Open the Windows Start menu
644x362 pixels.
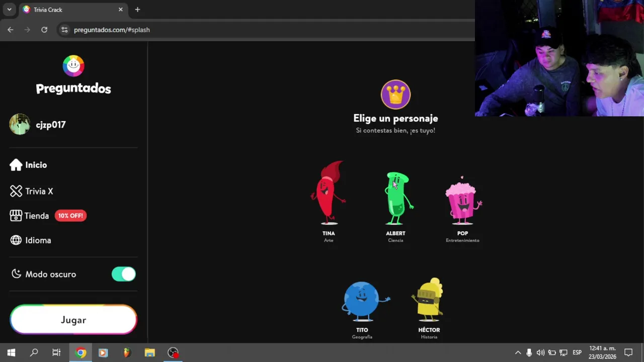(x=11, y=352)
